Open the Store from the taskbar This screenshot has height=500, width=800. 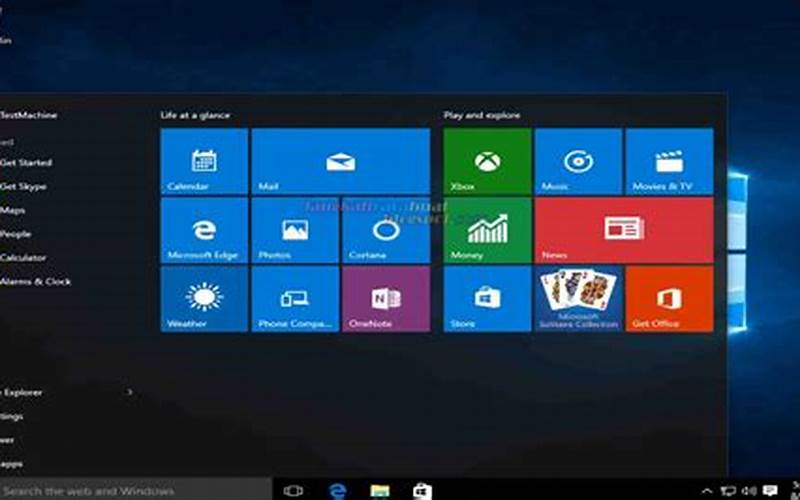tap(422, 491)
